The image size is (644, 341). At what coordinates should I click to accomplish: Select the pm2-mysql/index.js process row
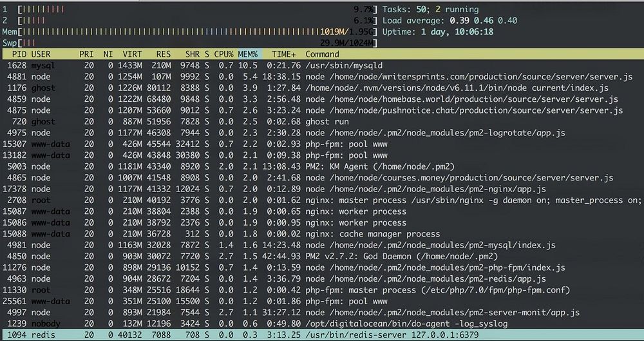322,245
